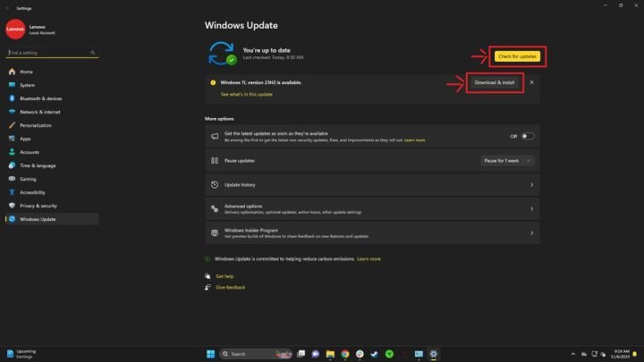Screen dimensions: 644x362
Task: Click the Windows Start button
Action: tap(211, 354)
